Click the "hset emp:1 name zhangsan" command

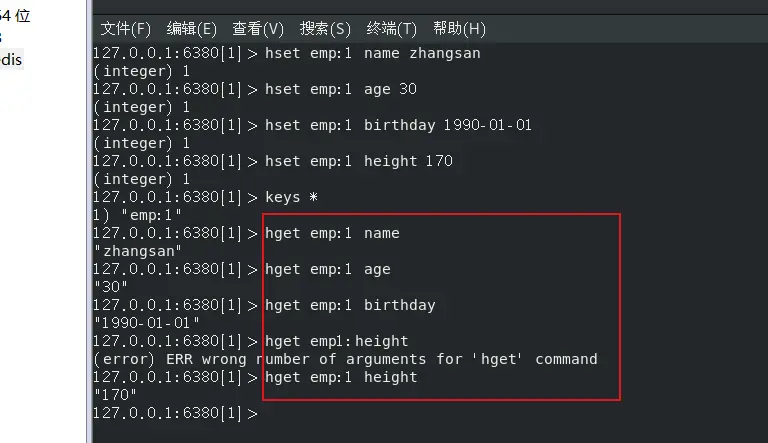(x=372, y=53)
